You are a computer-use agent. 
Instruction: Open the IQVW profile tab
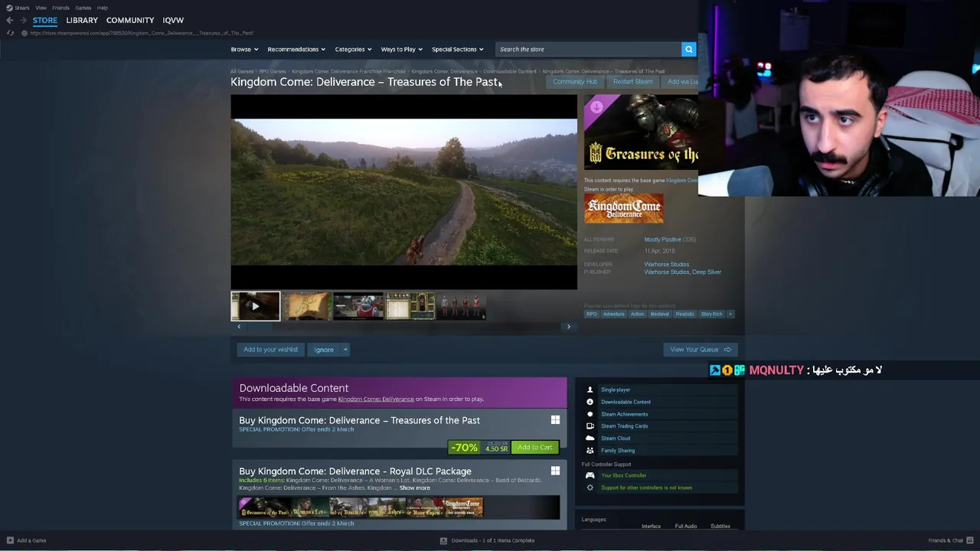tap(173, 20)
